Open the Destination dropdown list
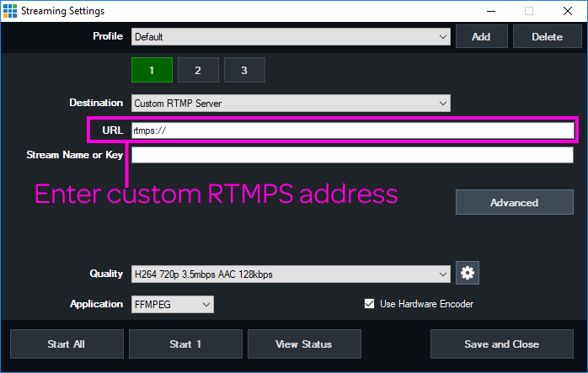Image resolution: width=588 pixels, height=373 pixels. click(291, 103)
